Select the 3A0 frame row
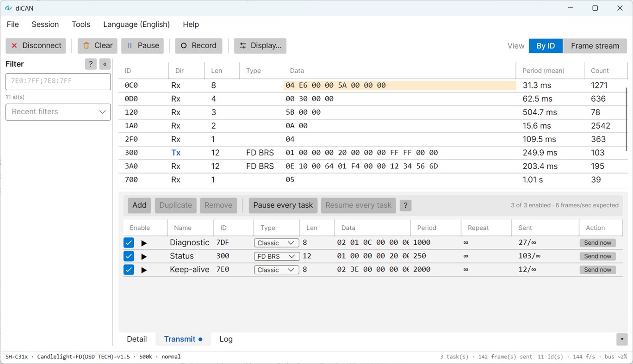 point(373,166)
